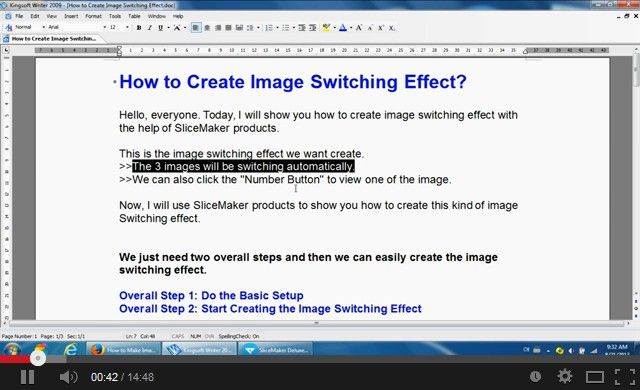
Task: Align text right in the toolbar
Action: tap(218, 28)
